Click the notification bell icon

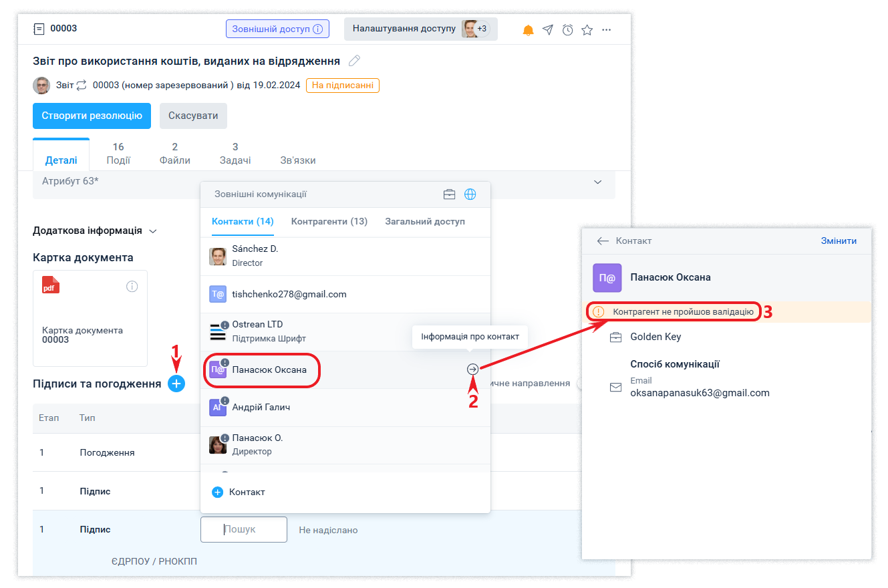pyautogui.click(x=528, y=30)
